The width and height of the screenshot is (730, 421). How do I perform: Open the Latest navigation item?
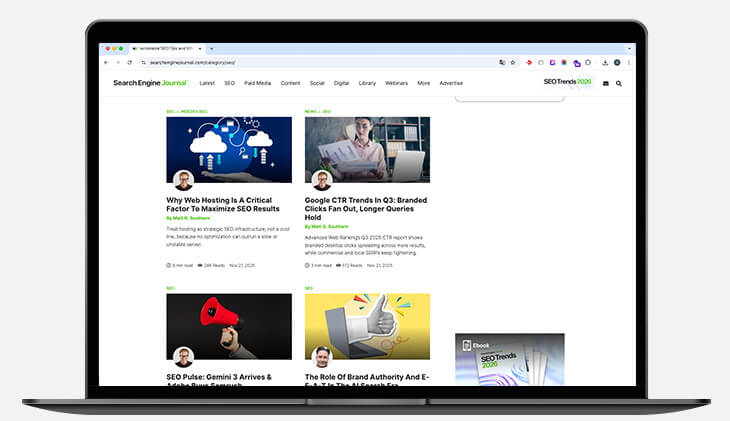(207, 83)
